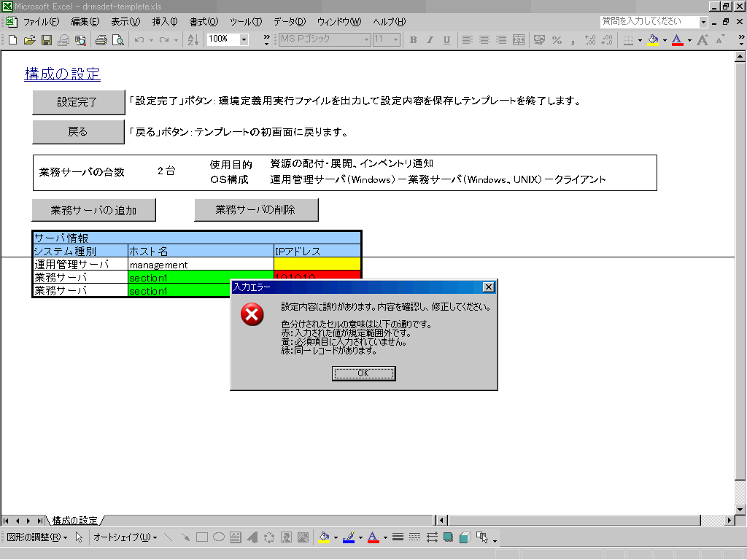Click the 3-D Style icon

pos(465,537)
